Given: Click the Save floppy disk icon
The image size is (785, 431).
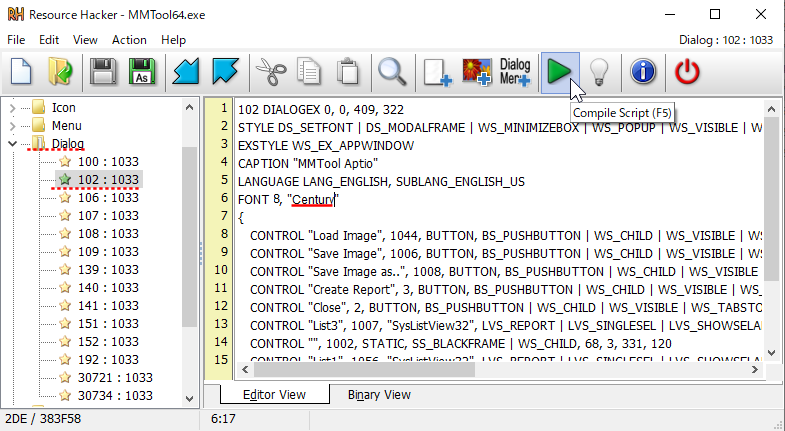Looking at the screenshot, I should click(x=101, y=73).
